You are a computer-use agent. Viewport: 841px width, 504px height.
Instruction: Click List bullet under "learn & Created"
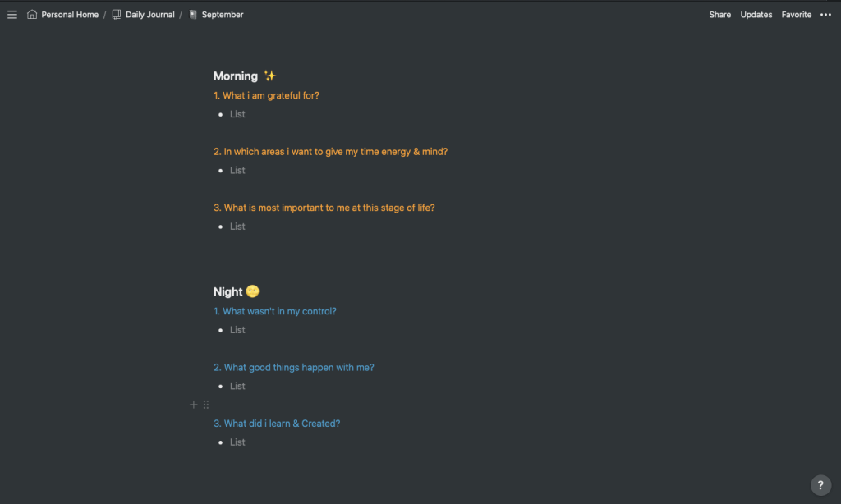click(237, 442)
